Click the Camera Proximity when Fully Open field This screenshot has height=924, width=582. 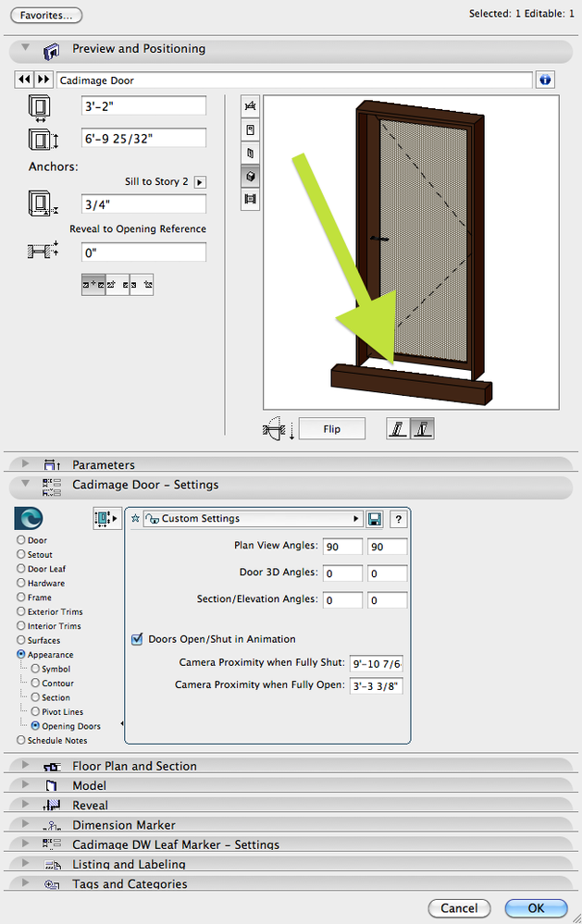tap(377, 686)
